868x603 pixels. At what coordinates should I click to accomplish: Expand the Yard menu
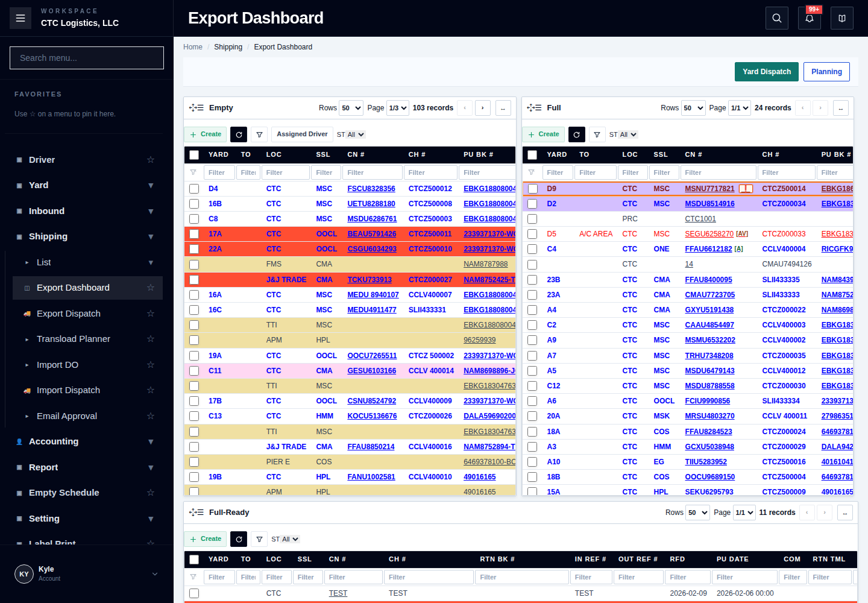click(87, 185)
